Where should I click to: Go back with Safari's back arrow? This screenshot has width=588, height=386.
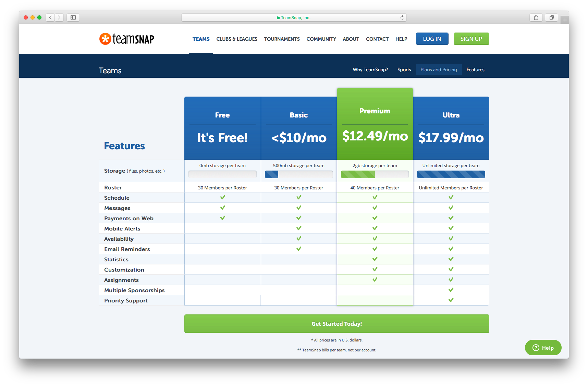click(x=50, y=17)
